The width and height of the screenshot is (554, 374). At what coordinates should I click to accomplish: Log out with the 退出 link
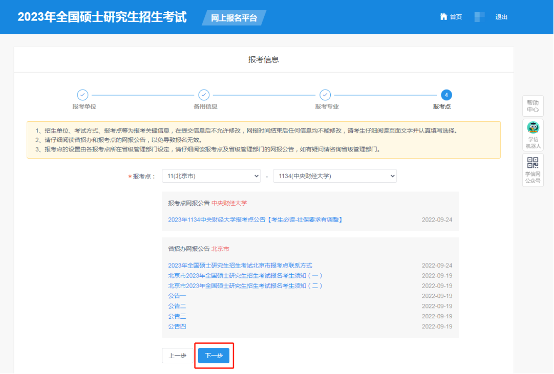pyautogui.click(x=501, y=17)
